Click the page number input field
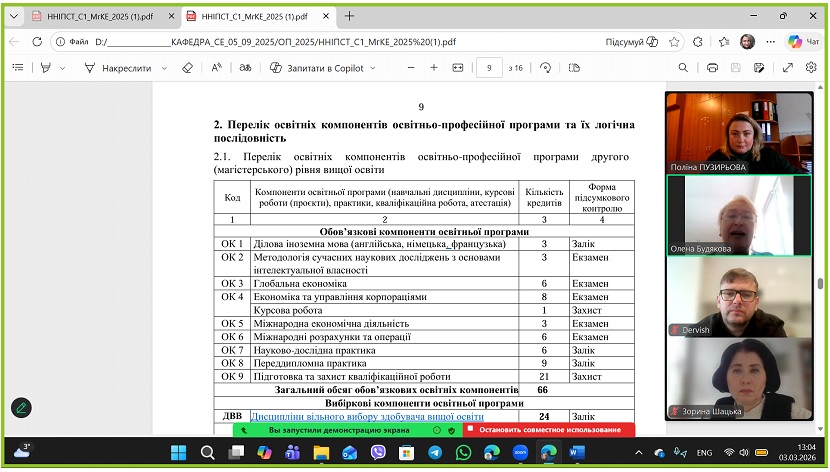Viewport: 830px width, 472px height. [x=488, y=68]
